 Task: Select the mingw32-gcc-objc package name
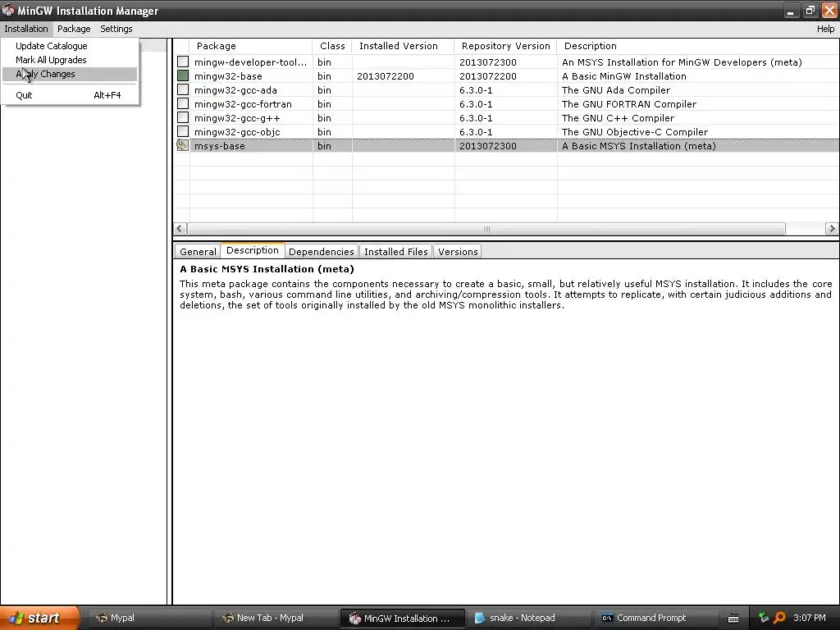pos(237,132)
